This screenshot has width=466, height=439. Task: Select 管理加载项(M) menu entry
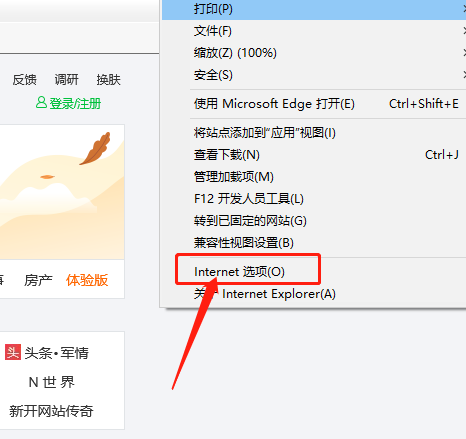(314, 177)
